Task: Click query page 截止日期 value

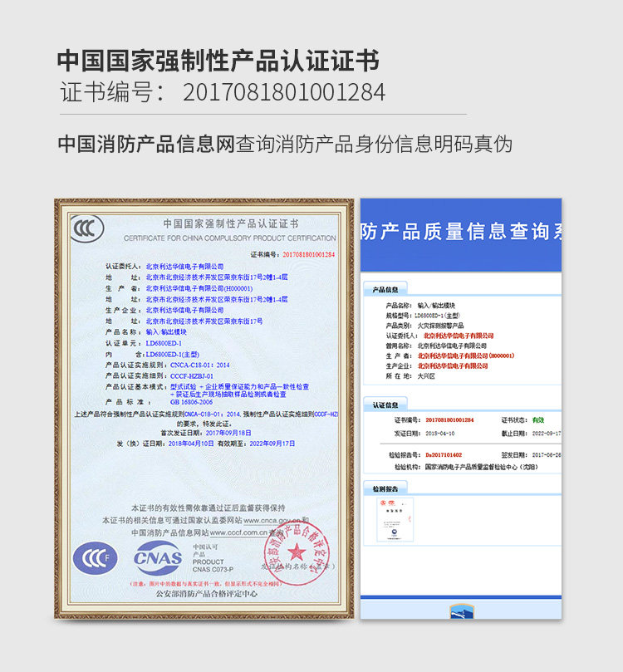Action: 547,434
